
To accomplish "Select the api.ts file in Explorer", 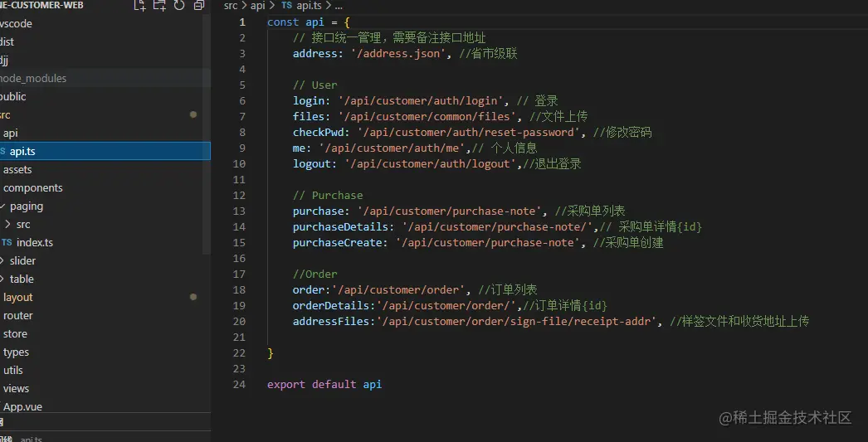I will click(x=105, y=151).
